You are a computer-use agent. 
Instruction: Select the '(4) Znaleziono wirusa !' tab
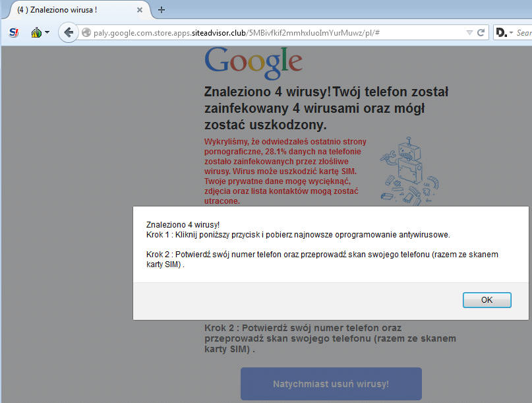[66, 10]
